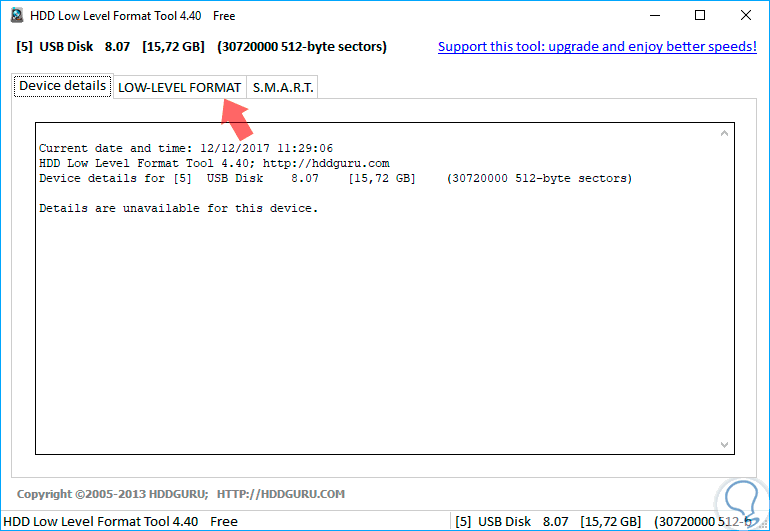Minimize the HDD Low Level Format Tool window

(x=655, y=15)
